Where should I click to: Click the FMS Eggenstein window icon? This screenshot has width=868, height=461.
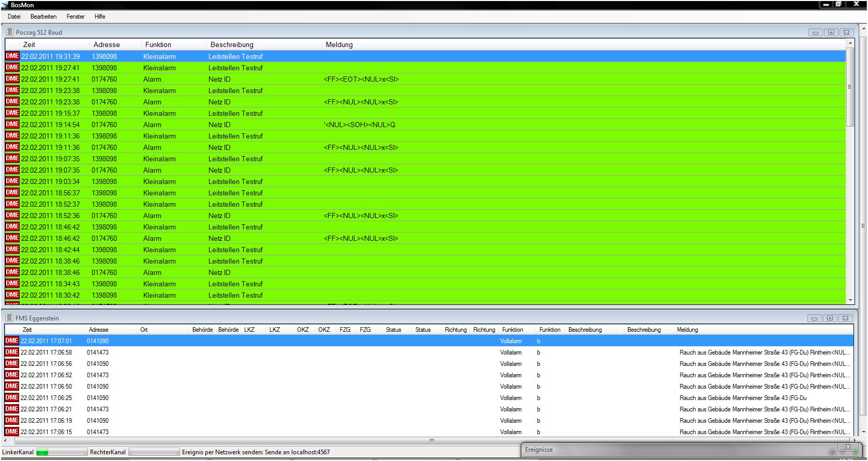pyautogui.click(x=9, y=318)
